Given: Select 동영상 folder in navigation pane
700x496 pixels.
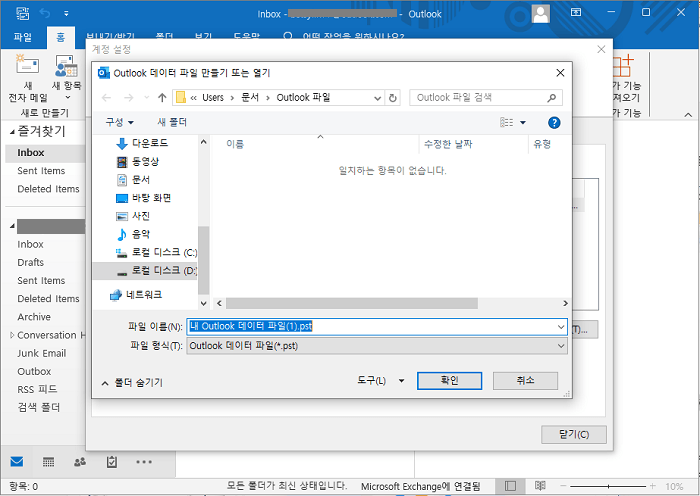Looking at the screenshot, I should point(137,161).
